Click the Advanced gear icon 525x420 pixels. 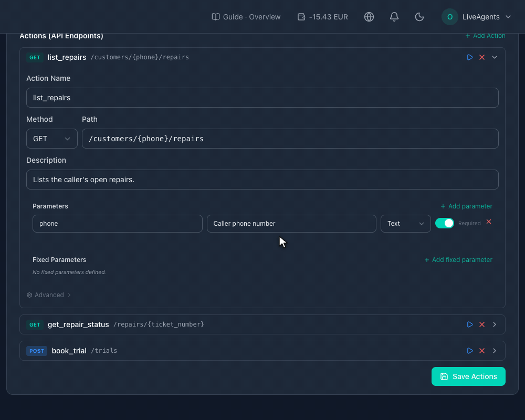29,295
